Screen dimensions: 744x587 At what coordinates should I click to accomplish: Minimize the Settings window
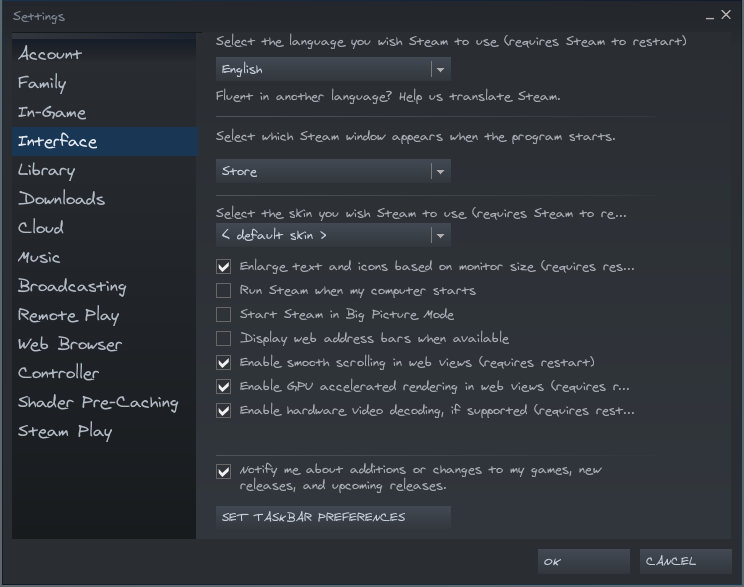tap(710, 16)
